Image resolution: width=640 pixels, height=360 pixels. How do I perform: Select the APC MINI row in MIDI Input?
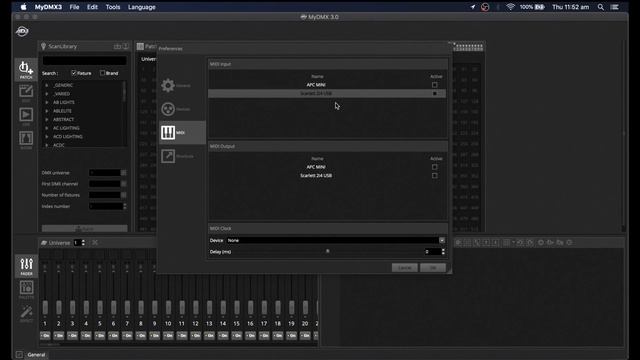[327, 85]
